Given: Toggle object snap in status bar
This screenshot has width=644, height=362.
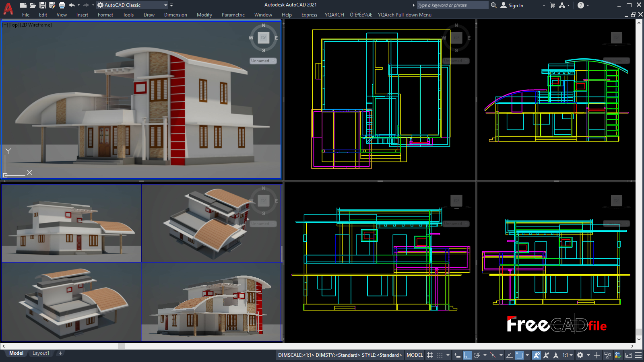Looking at the screenshot, I should click(519, 355).
